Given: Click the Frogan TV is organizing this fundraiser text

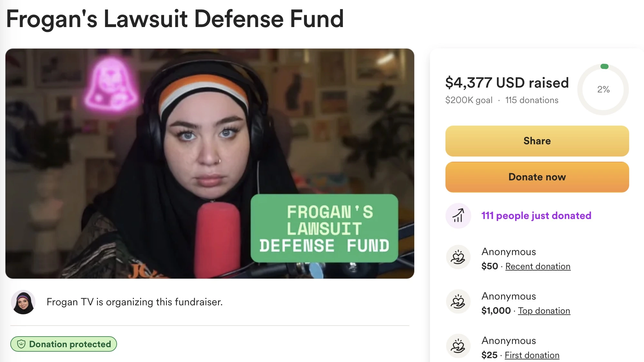Looking at the screenshot, I should (134, 302).
